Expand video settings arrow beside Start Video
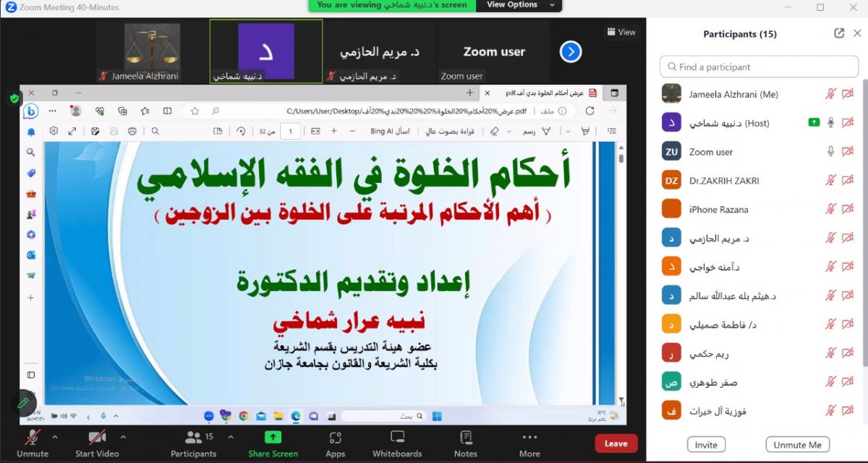Image resolution: width=868 pixels, height=463 pixels. point(123,437)
